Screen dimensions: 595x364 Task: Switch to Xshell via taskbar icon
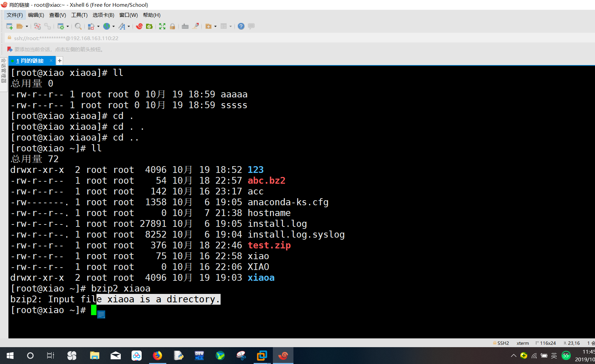coord(283,356)
